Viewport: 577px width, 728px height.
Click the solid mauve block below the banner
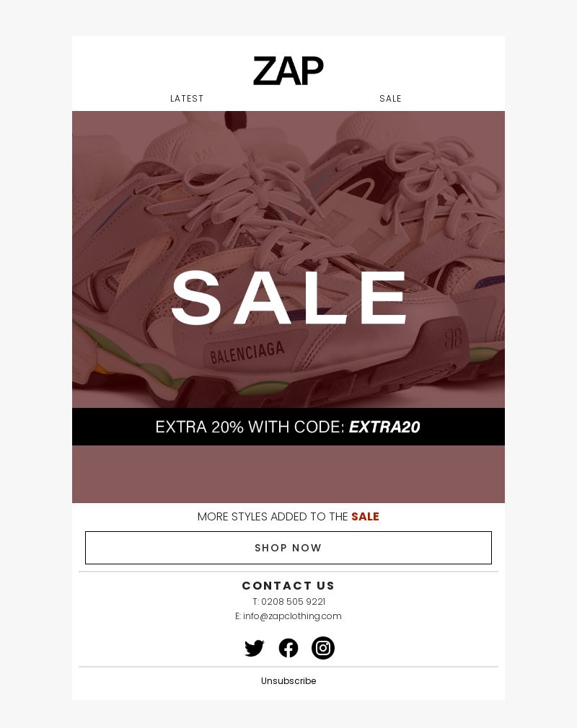click(x=288, y=474)
